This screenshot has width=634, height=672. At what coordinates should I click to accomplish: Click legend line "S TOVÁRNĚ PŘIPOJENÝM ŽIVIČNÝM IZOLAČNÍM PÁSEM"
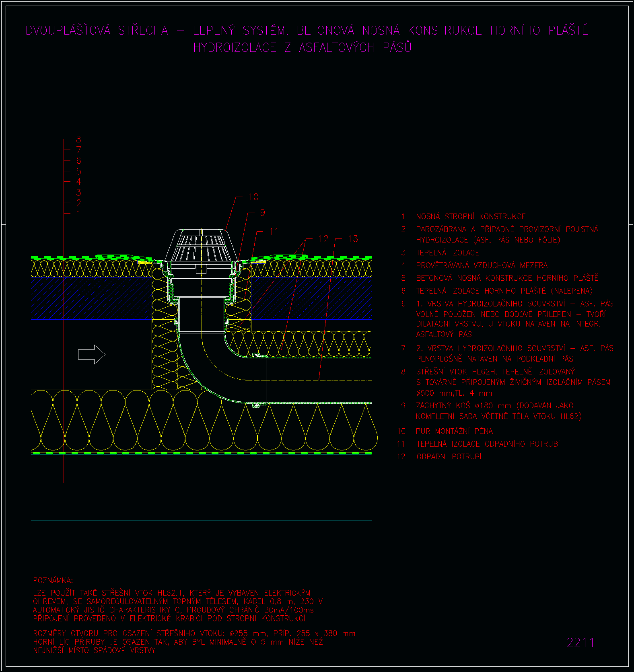coord(513,382)
